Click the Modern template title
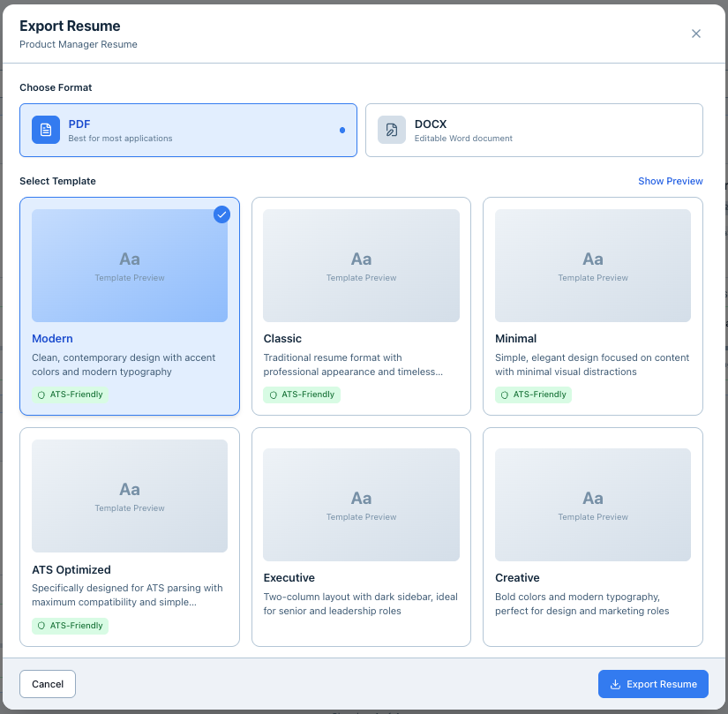This screenshot has width=728, height=714. pos(52,339)
